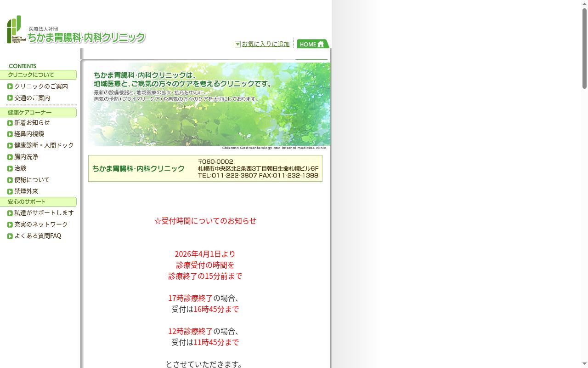Click the bullet icon beside 禁煙外来
This screenshot has width=588, height=368.
(x=10, y=192)
